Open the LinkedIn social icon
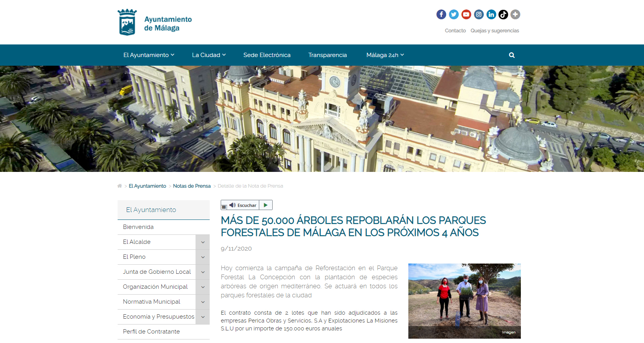 click(x=491, y=15)
